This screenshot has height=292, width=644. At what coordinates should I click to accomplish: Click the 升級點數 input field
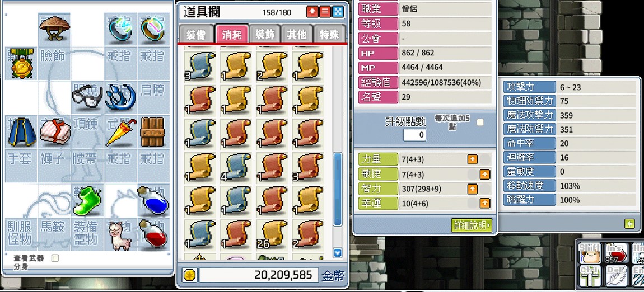point(414,134)
